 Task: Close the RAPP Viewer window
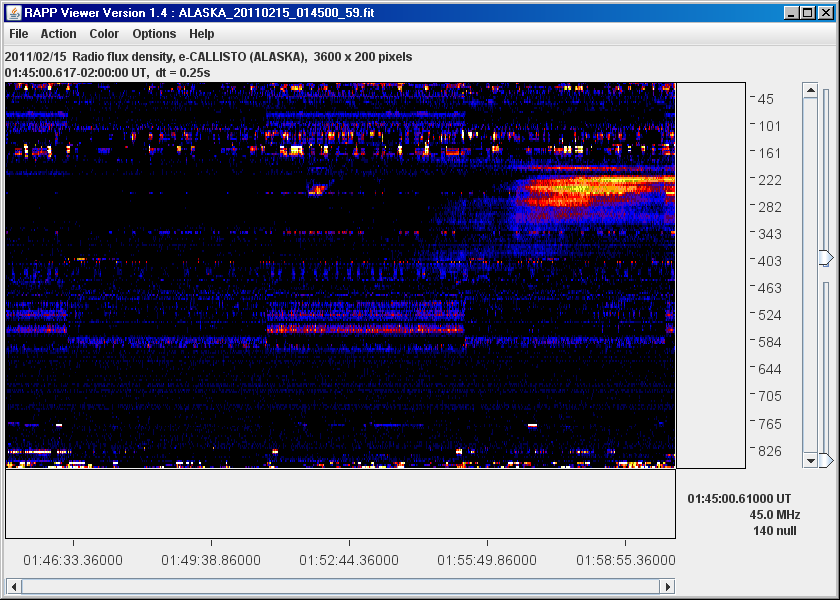[x=826, y=13]
